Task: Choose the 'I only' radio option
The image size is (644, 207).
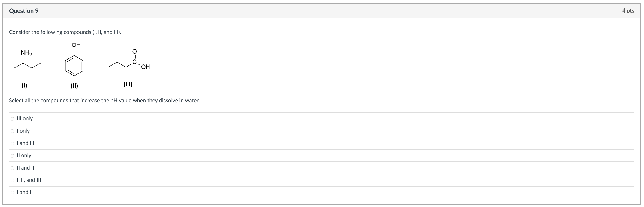Action: (12, 131)
